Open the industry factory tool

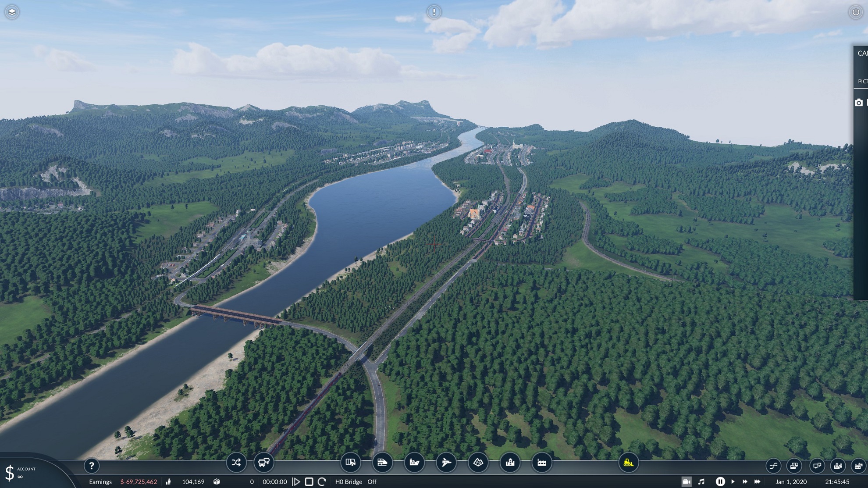[x=542, y=463]
